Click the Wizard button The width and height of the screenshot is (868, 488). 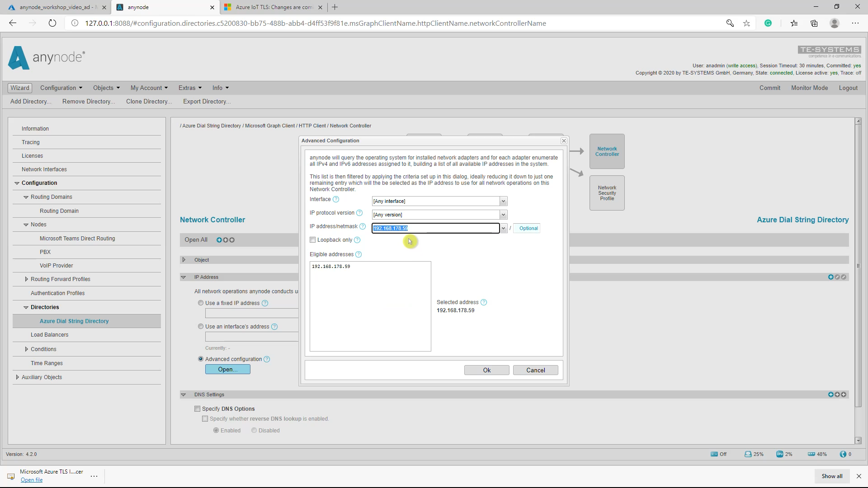point(20,88)
